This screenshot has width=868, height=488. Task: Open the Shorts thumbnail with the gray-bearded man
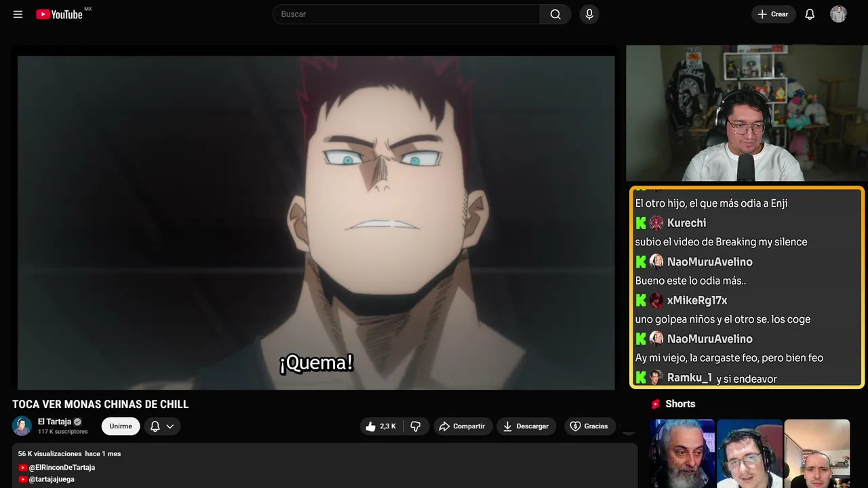pos(682,453)
